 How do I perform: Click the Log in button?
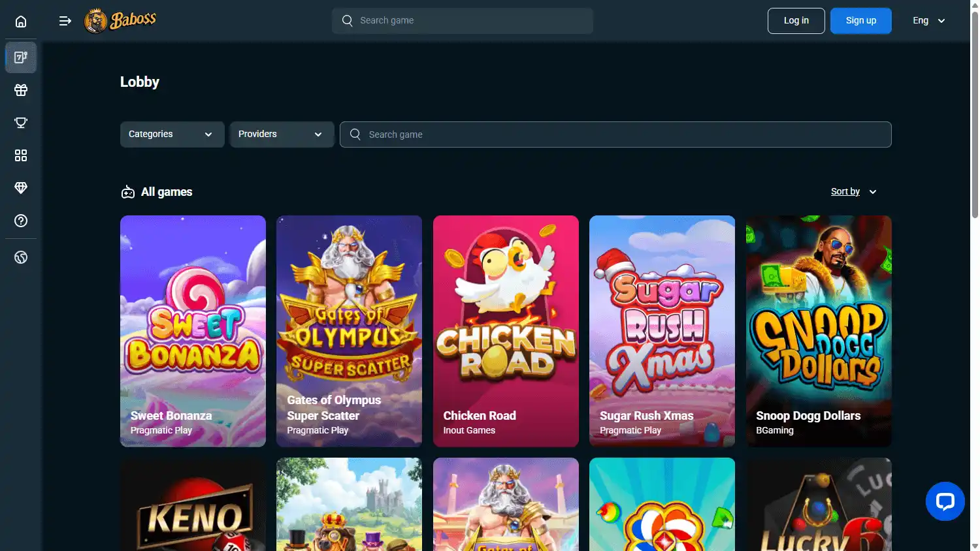[796, 21]
